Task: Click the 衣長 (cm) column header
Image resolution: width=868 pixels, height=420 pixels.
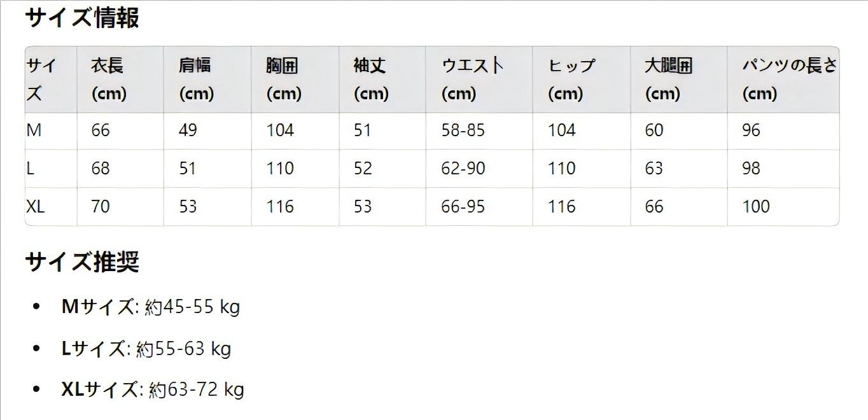Action: pyautogui.click(x=108, y=80)
